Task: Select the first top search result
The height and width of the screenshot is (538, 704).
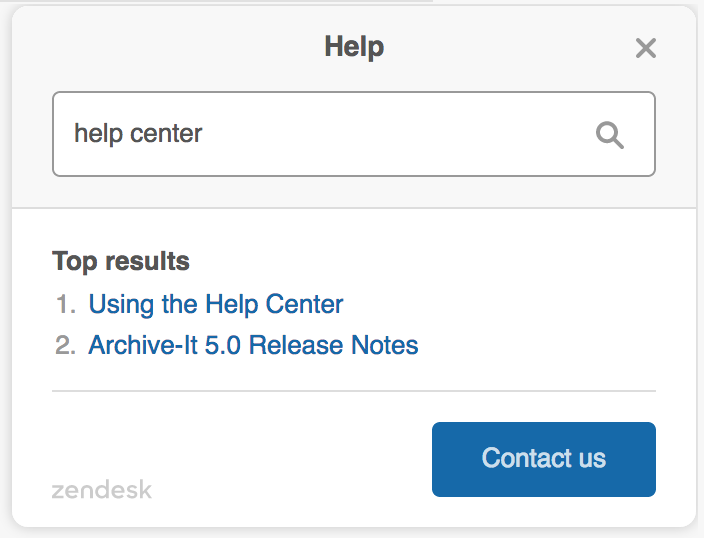Action: pyautogui.click(x=216, y=304)
